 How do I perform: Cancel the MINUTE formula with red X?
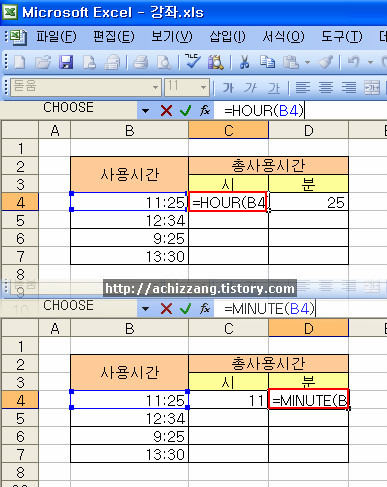166,309
